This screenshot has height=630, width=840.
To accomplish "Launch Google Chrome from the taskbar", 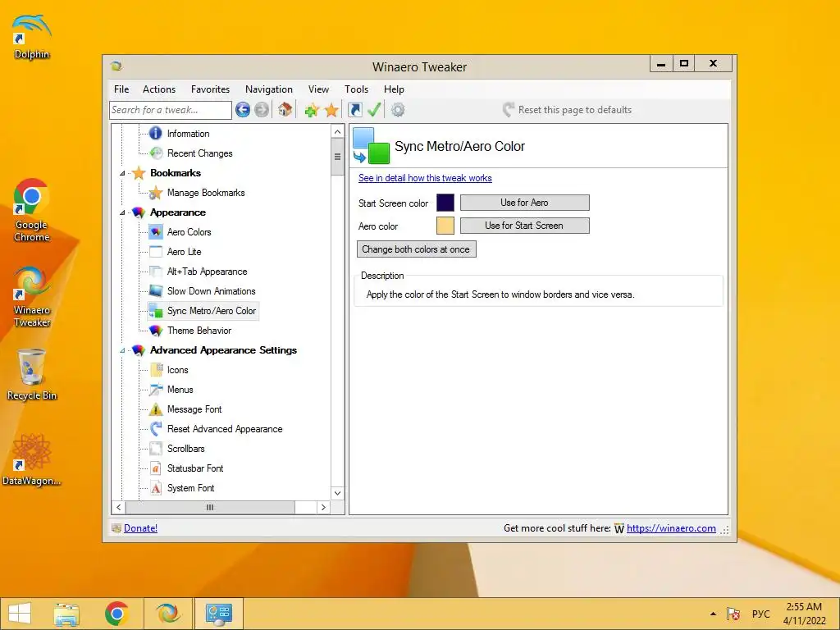I will (x=116, y=614).
